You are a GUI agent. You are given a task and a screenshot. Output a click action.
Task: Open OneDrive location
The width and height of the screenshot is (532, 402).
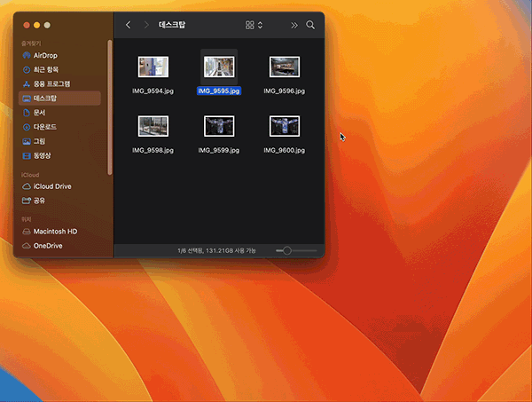pos(59,246)
